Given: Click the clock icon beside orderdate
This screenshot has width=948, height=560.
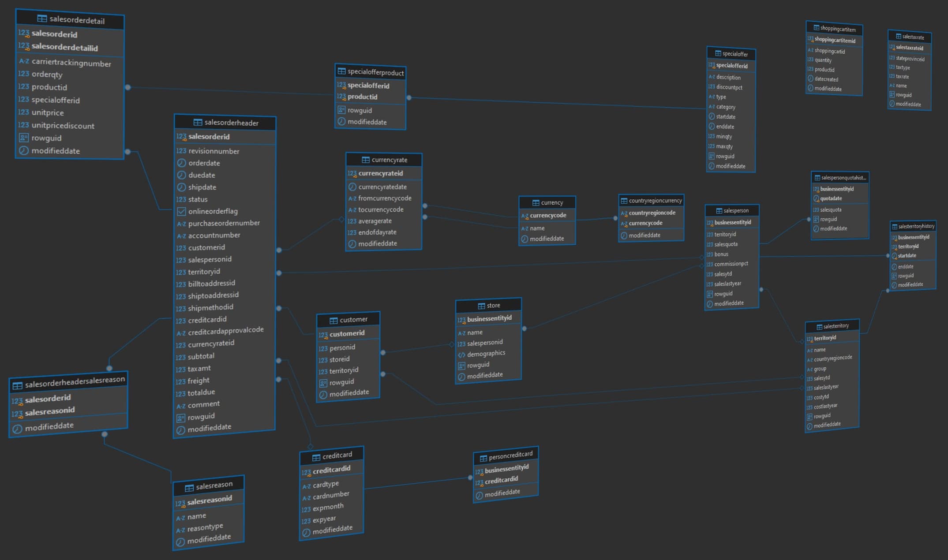Looking at the screenshot, I should coord(181,163).
